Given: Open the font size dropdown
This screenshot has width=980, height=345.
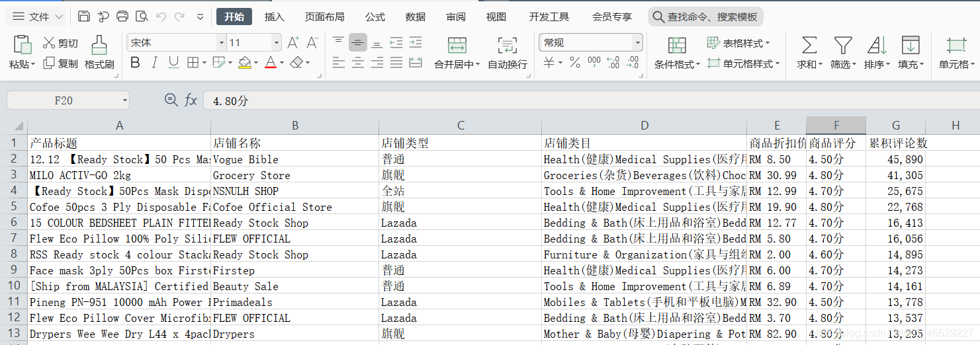Looking at the screenshot, I should pos(277,43).
